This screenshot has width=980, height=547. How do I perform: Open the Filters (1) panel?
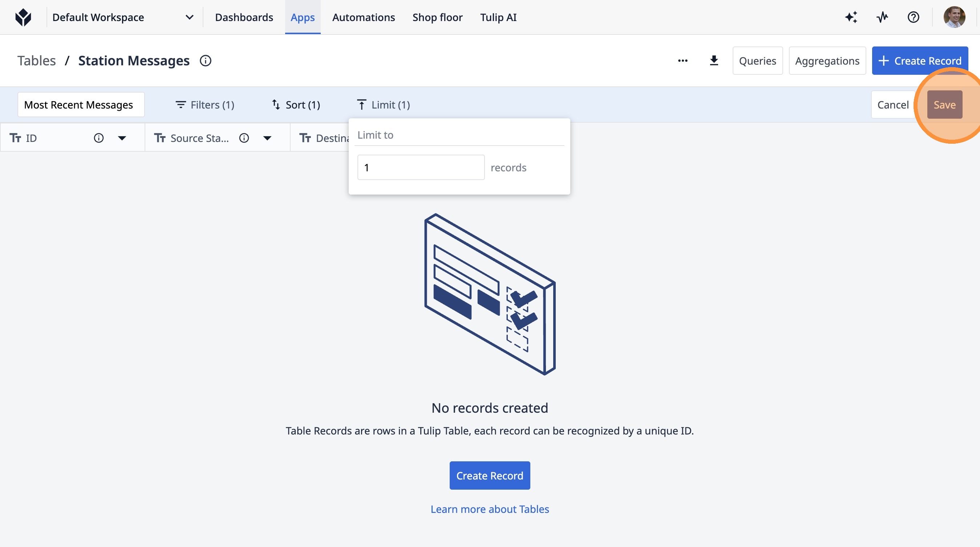click(204, 105)
